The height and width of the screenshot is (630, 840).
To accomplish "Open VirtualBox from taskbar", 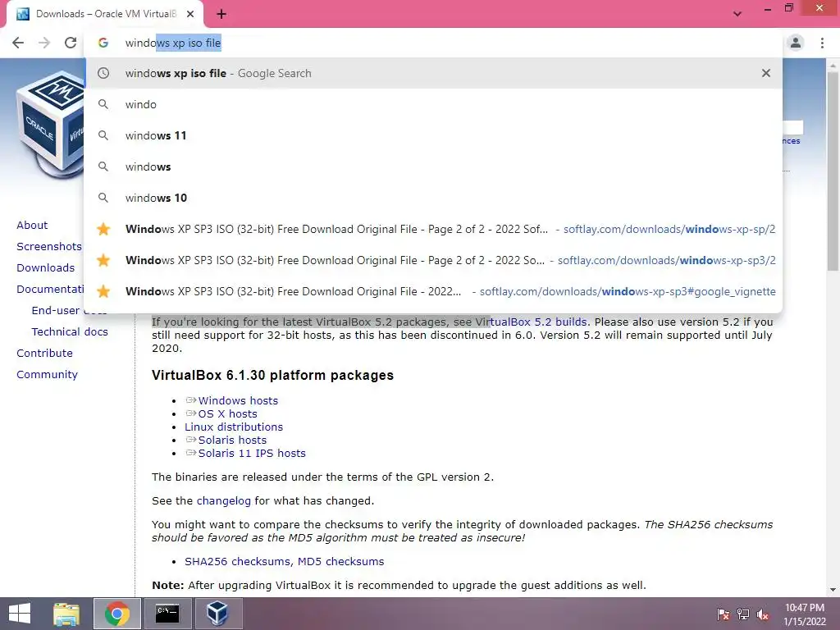I will pyautogui.click(x=217, y=614).
